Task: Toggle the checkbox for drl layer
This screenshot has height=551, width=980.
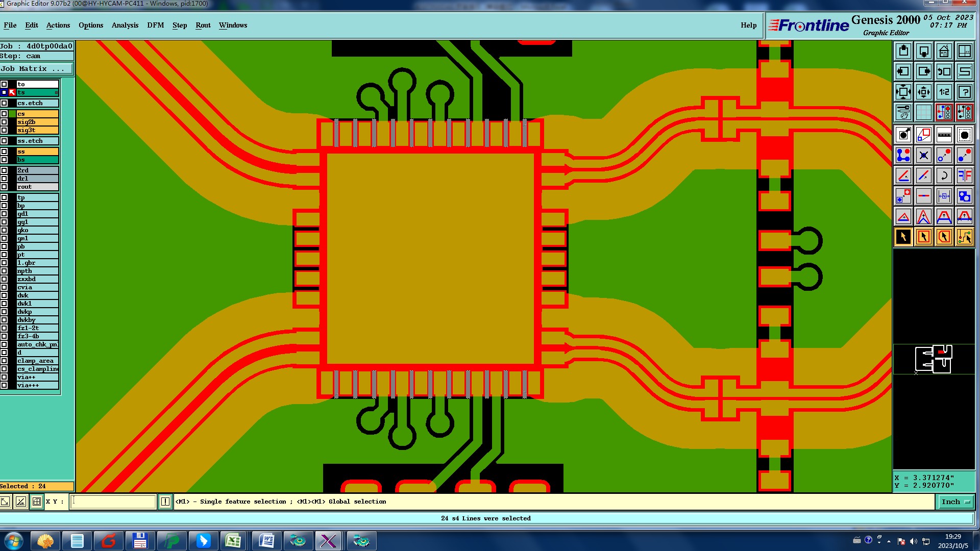Action: 4,179
